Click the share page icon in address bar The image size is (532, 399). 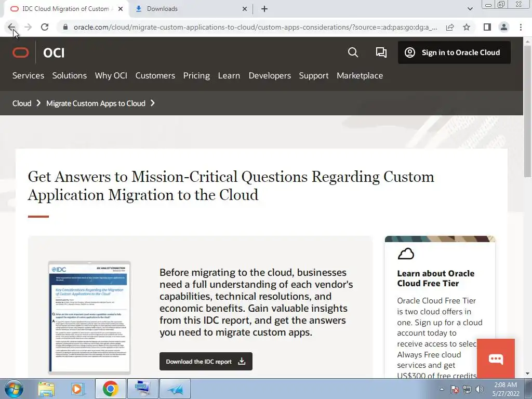click(450, 27)
